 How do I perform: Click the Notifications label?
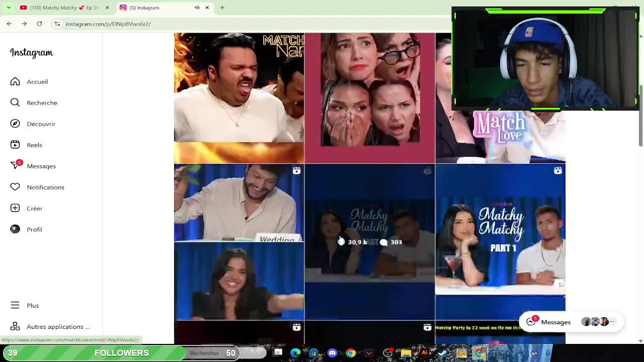pyautogui.click(x=45, y=188)
